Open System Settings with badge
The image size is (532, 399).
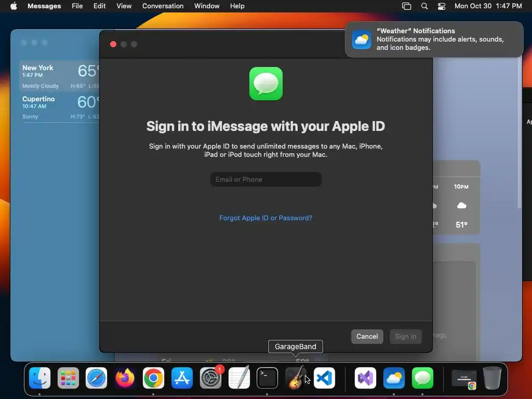(210, 378)
